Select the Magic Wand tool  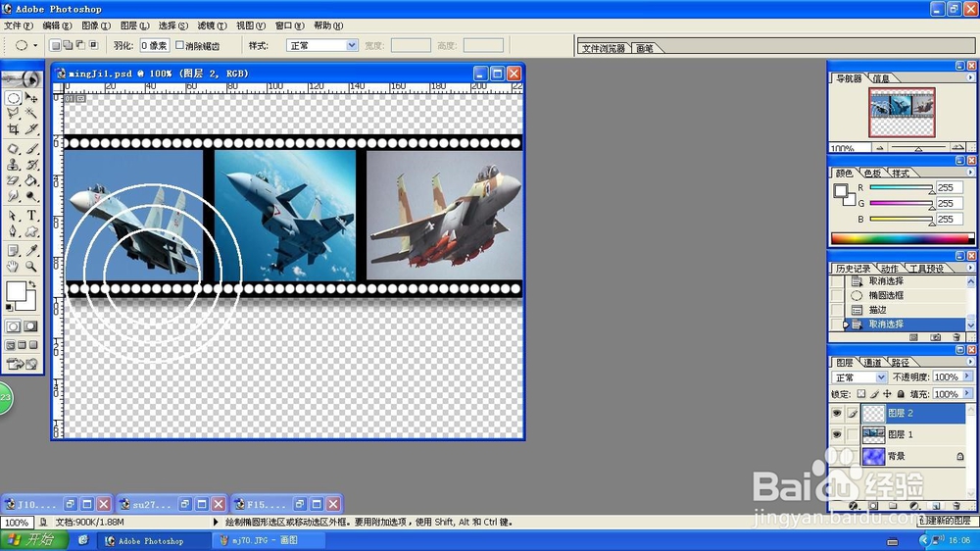coord(31,113)
